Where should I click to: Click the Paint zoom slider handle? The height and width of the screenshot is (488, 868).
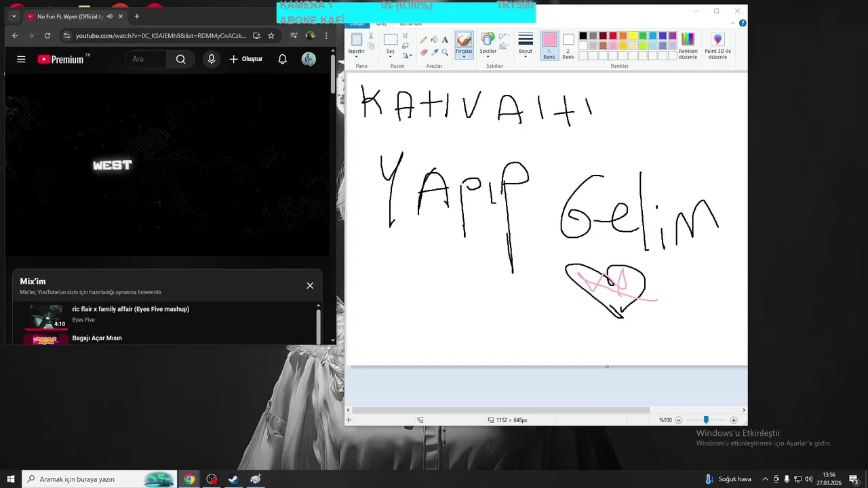706,420
